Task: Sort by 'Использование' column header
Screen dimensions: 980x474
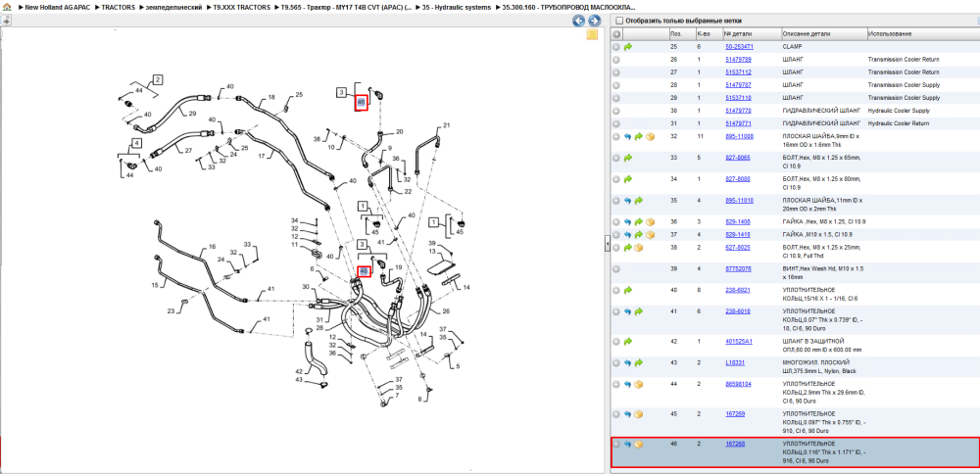Action: click(x=890, y=33)
